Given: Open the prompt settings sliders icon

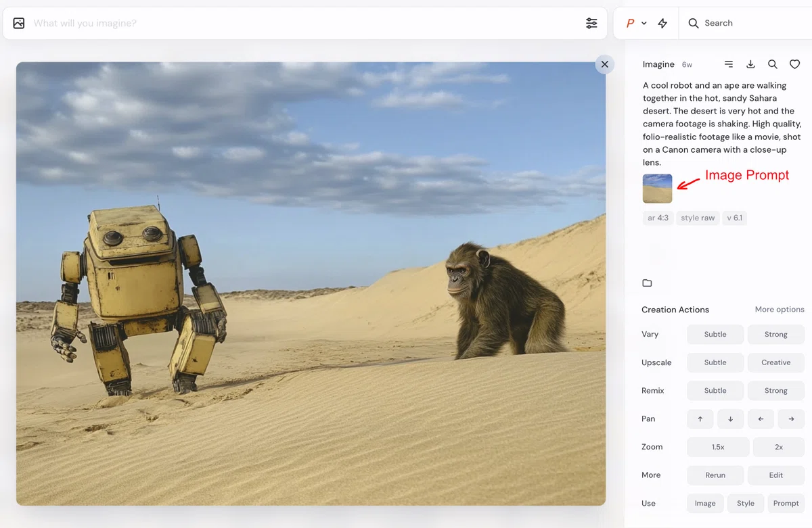Looking at the screenshot, I should [591, 23].
